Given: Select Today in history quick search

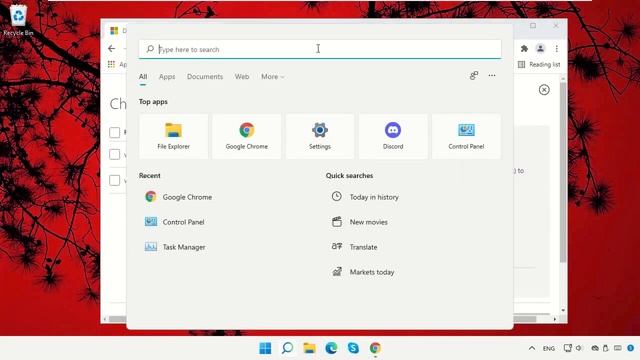Looking at the screenshot, I should [365, 197].
